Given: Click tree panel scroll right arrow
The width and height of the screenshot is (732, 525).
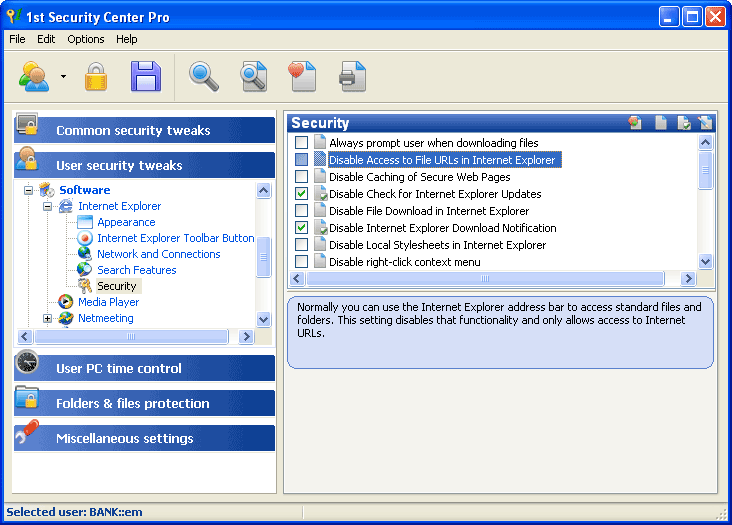Looking at the screenshot, I should click(246, 336).
